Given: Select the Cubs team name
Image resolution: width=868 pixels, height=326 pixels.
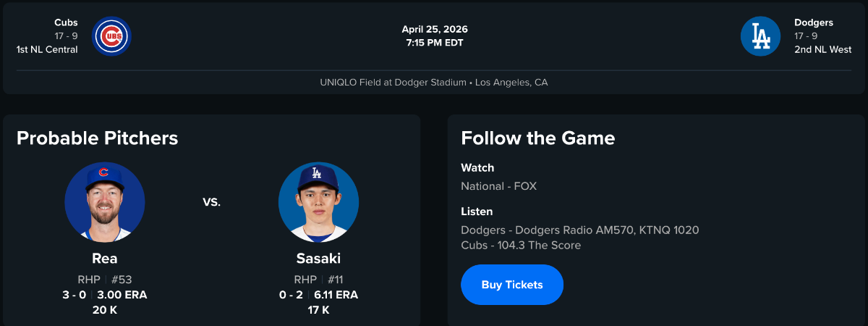Looking at the screenshot, I should pyautogui.click(x=66, y=22).
